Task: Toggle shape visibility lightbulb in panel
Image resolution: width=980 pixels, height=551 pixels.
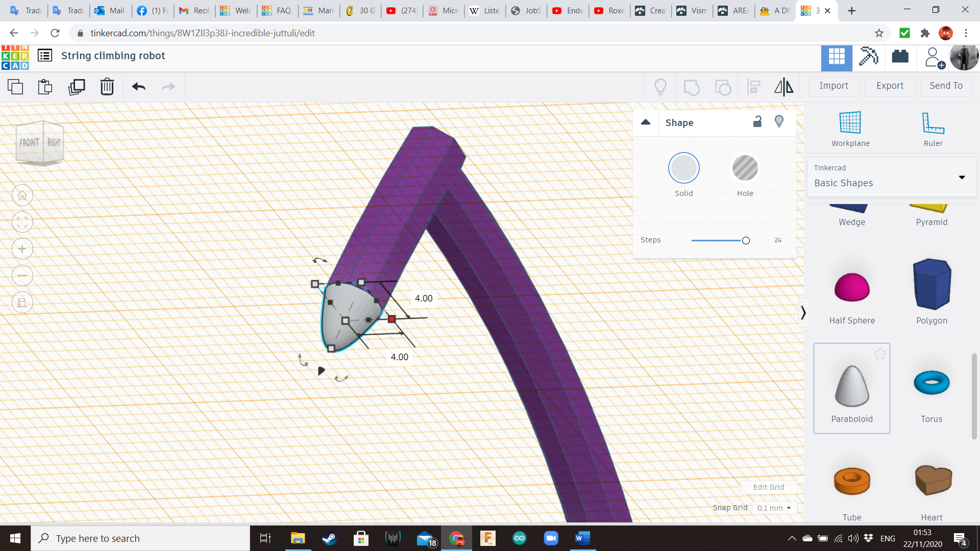Action: (x=779, y=121)
